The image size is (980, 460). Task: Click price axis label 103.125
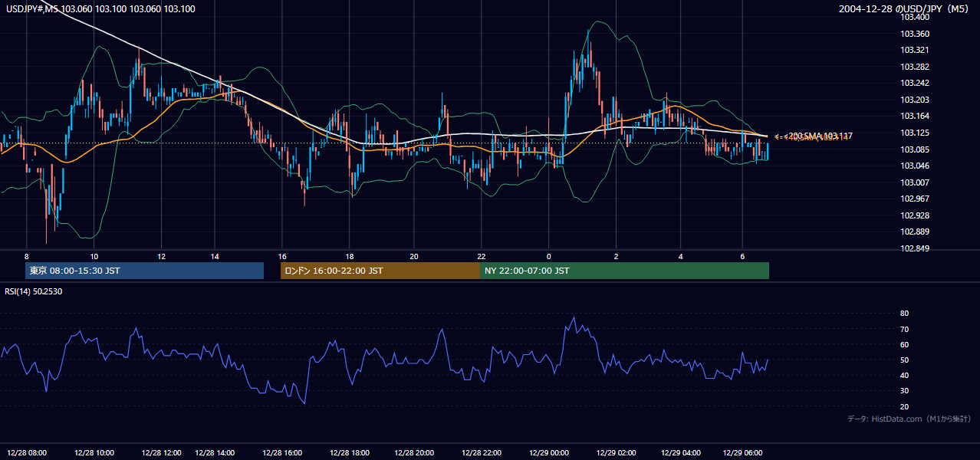click(915, 133)
